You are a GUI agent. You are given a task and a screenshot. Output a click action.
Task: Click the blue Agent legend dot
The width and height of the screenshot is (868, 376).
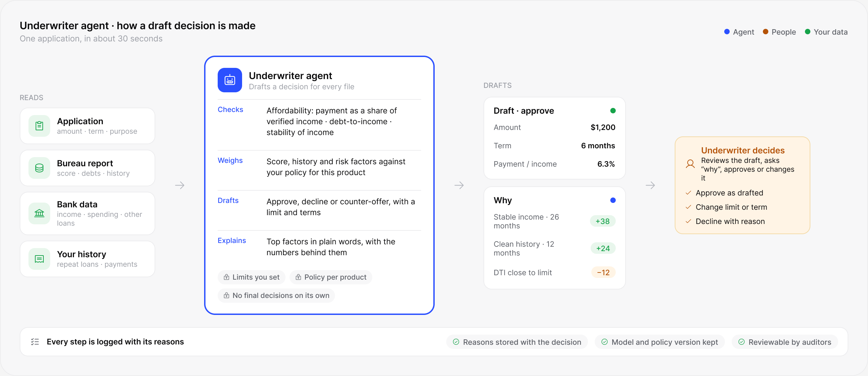727,32
